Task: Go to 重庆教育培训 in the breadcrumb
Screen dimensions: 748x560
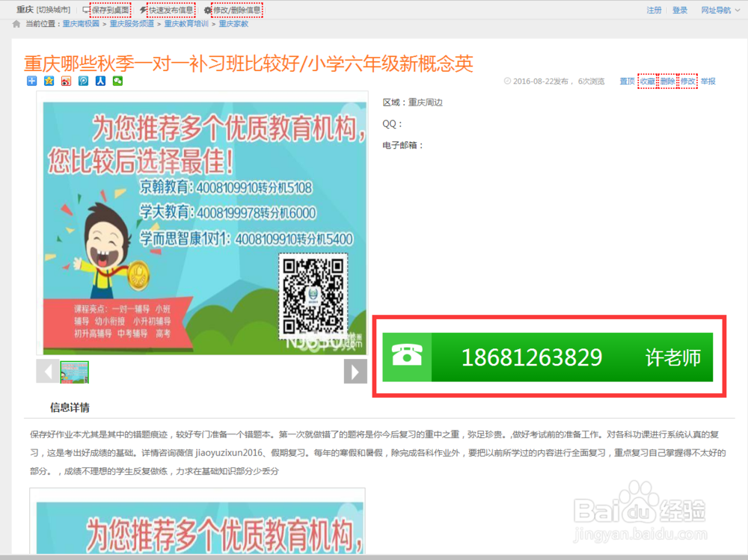Action: pyautogui.click(x=187, y=23)
